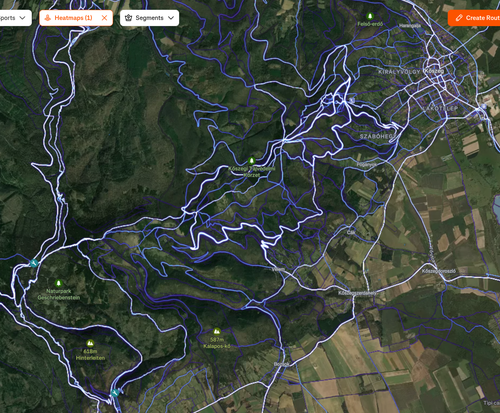Viewport: 500px width, 413px height.
Task: Expand the Segments dropdown
Action: point(149,18)
